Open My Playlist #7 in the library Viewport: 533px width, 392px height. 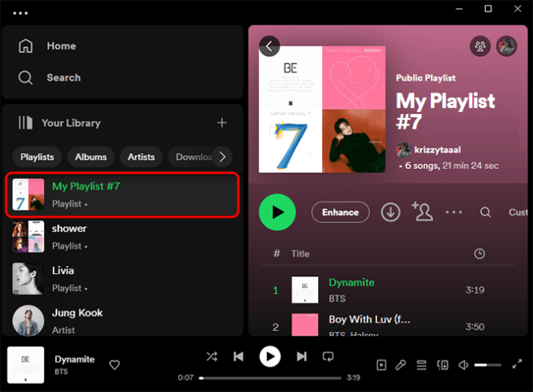[122, 195]
